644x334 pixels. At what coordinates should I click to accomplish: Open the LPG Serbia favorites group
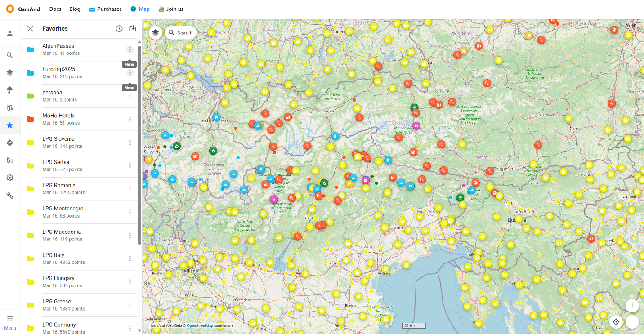(79, 165)
